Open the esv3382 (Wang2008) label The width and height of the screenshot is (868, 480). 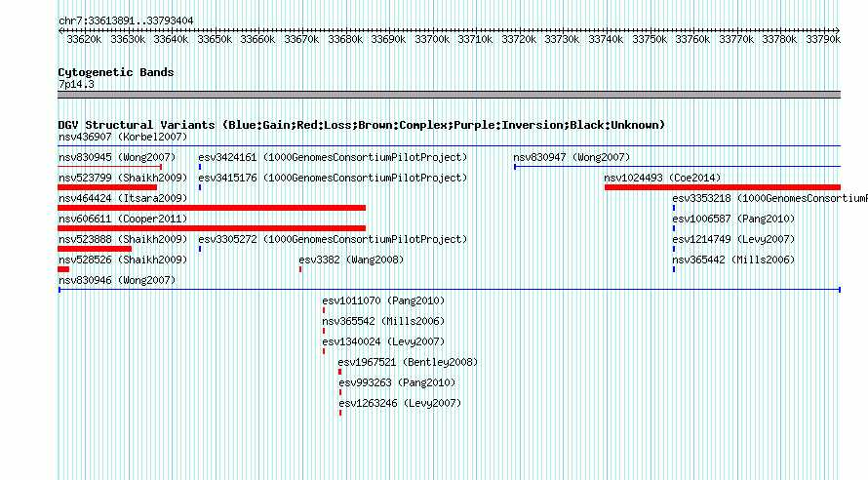tap(351, 260)
